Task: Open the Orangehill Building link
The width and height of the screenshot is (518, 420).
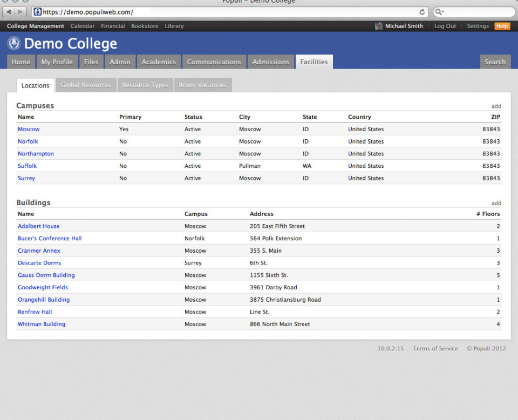Action: pyautogui.click(x=44, y=300)
